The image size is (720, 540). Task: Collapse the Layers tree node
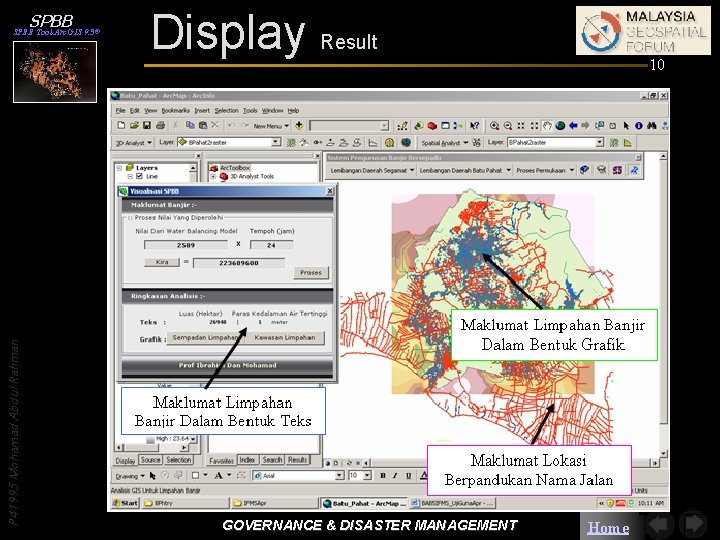click(x=119, y=168)
